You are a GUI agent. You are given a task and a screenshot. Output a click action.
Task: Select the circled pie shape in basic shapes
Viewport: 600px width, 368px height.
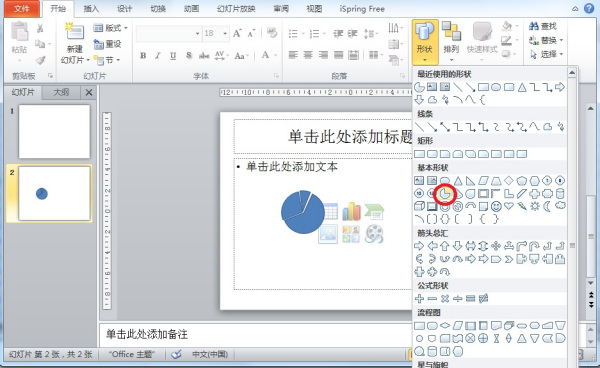pos(445,194)
